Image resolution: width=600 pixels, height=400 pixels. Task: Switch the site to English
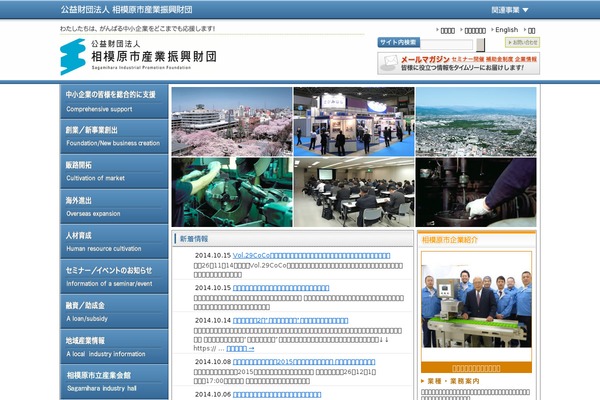(x=506, y=30)
